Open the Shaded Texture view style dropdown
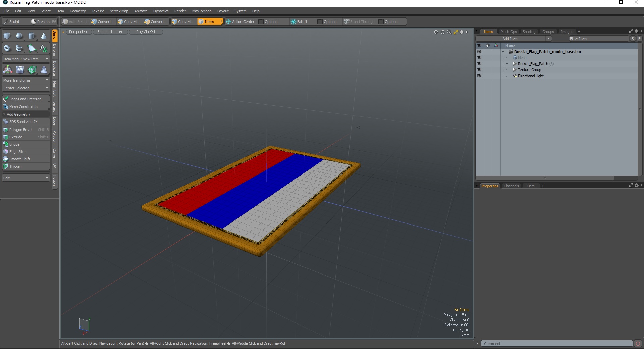 pyautogui.click(x=110, y=32)
